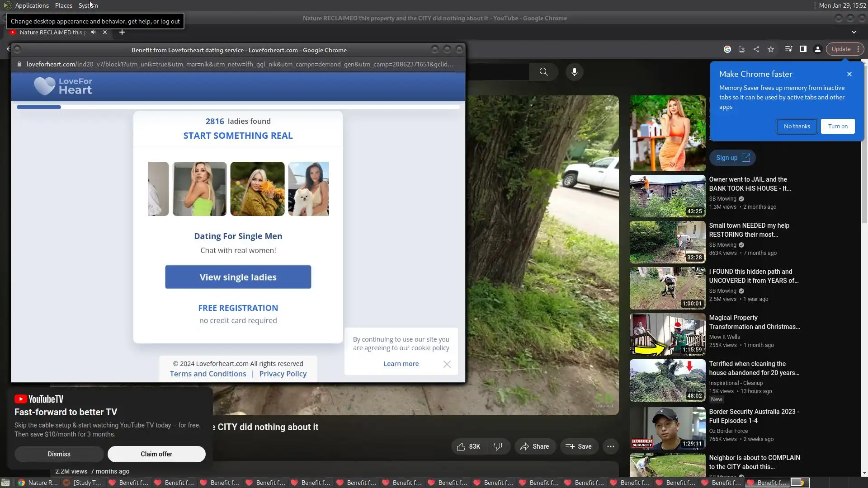
Task: Open the Applications menu
Action: pyautogui.click(x=32, y=5)
